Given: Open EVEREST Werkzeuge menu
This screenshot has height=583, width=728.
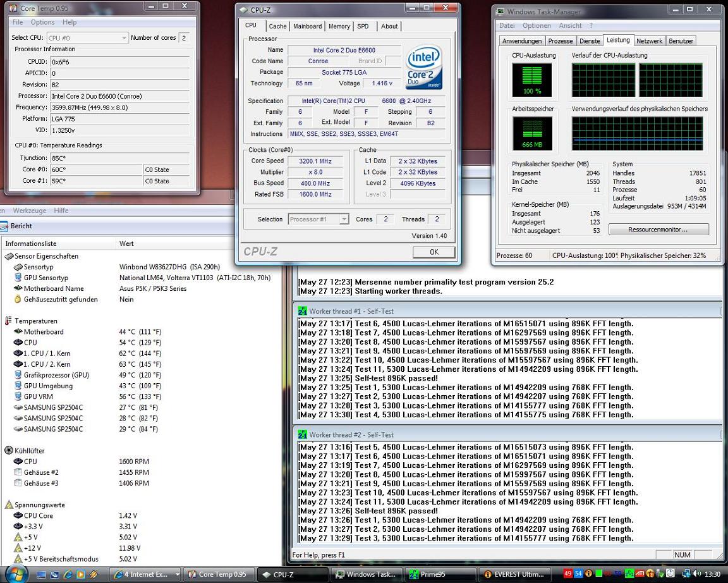Looking at the screenshot, I should pyautogui.click(x=29, y=211).
